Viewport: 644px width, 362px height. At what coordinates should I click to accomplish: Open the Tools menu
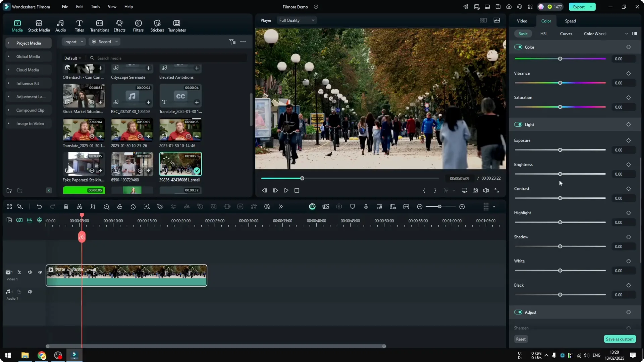[x=95, y=7]
